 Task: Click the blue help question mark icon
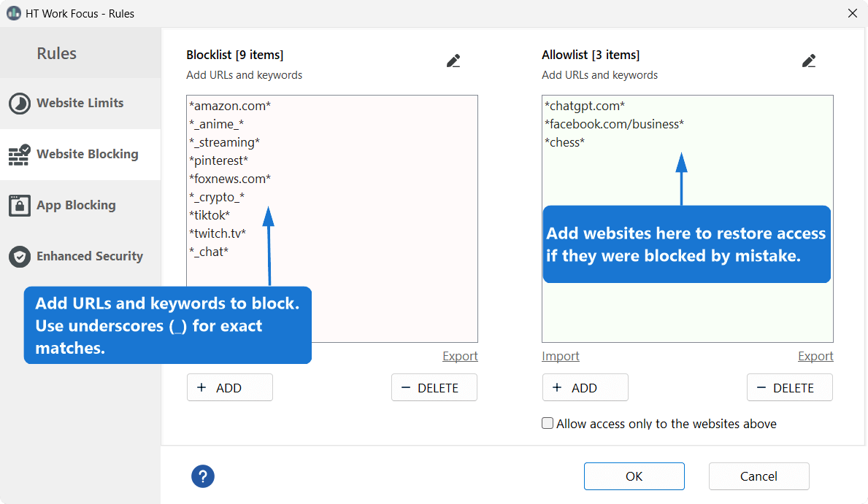202,476
